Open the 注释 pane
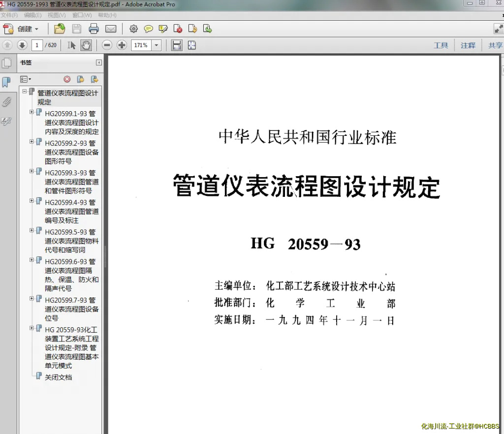Image resolution: width=504 pixels, height=434 pixels. coord(468,45)
